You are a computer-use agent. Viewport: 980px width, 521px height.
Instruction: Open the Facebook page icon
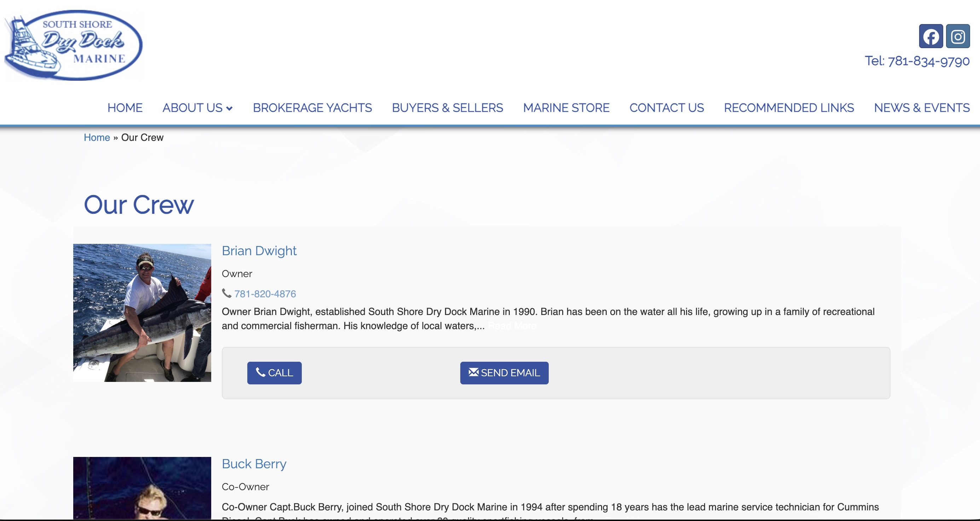(930, 36)
